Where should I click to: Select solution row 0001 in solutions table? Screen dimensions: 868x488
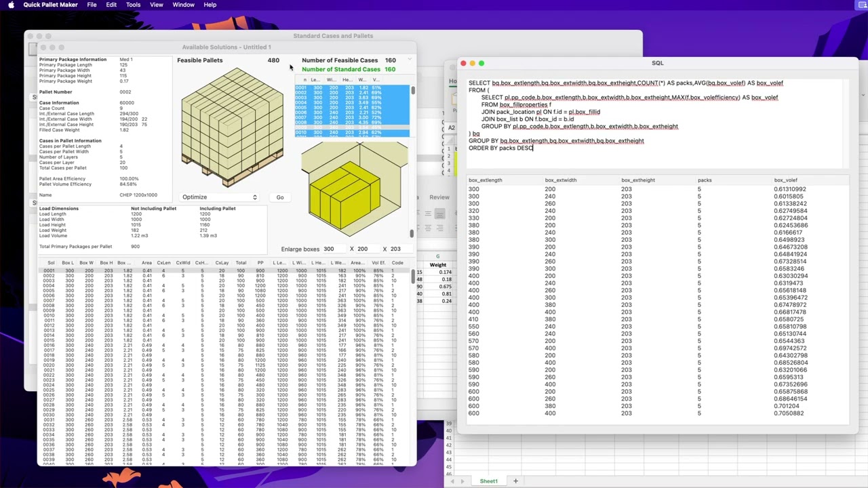224,271
